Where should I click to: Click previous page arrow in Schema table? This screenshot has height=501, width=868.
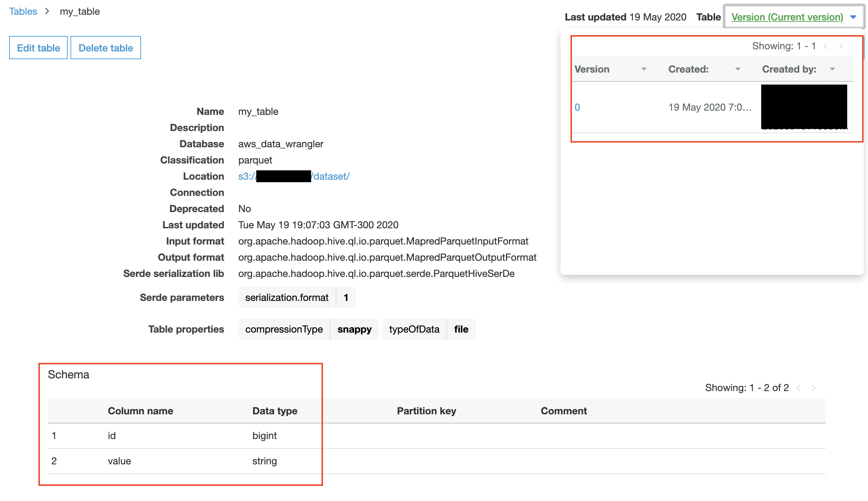(799, 388)
